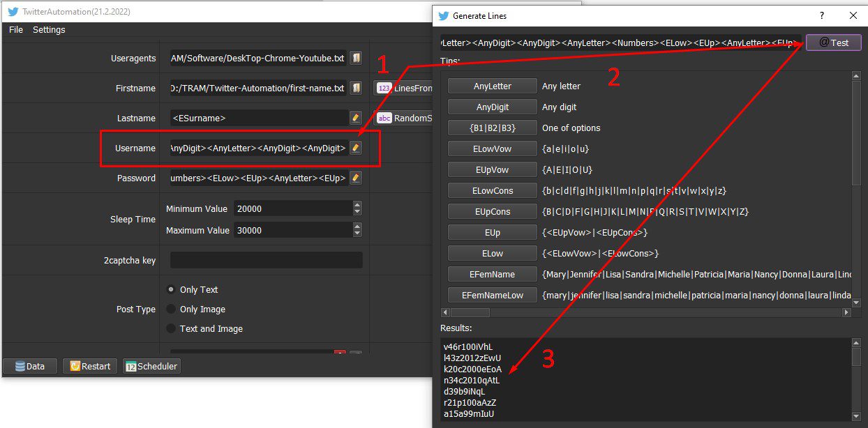Click the Minimum Value field showing 20000
The height and width of the screenshot is (428, 868).
click(x=293, y=208)
